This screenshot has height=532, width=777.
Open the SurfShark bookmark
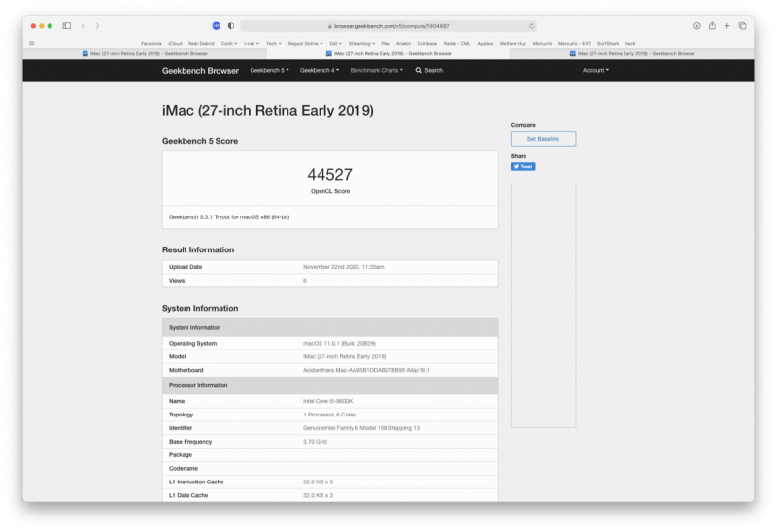(x=608, y=43)
